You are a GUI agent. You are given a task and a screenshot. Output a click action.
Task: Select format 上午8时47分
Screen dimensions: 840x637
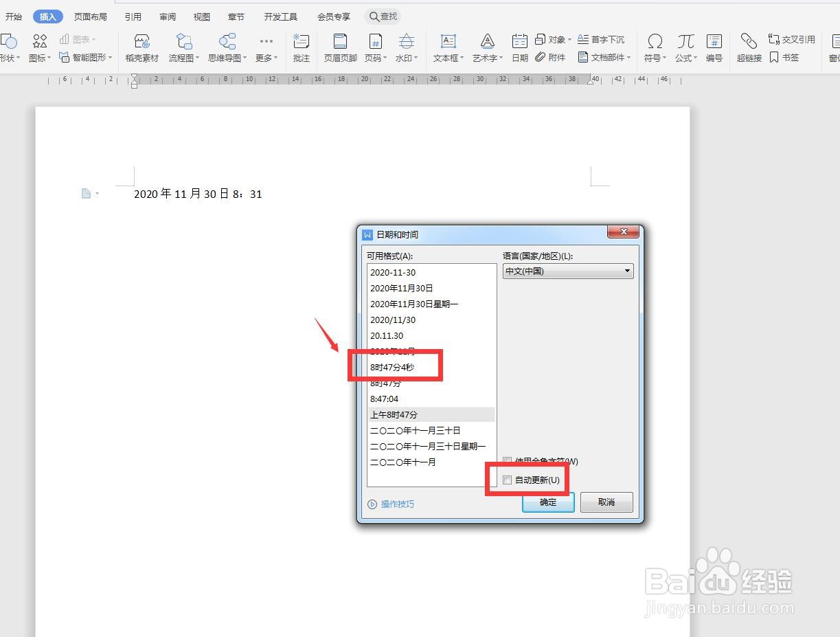coord(431,415)
